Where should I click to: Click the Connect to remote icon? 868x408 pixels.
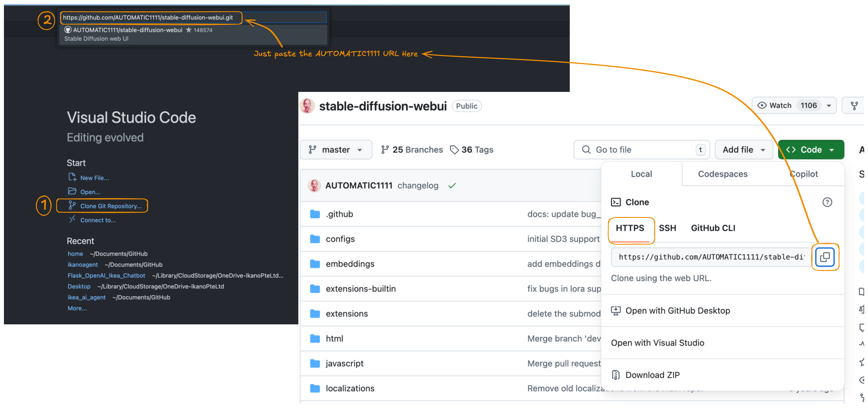[72, 219]
